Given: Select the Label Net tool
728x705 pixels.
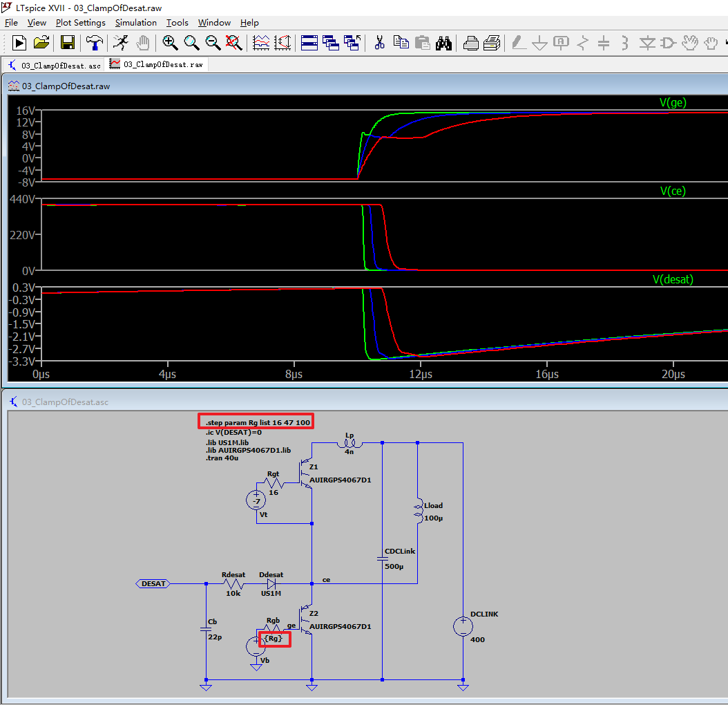Looking at the screenshot, I should pos(561,43).
